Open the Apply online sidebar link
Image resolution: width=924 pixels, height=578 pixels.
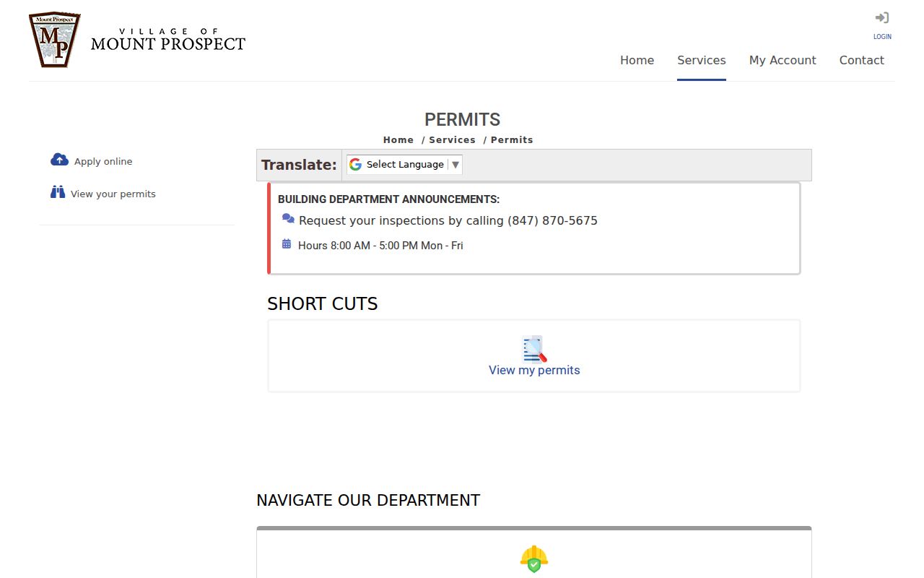(103, 162)
